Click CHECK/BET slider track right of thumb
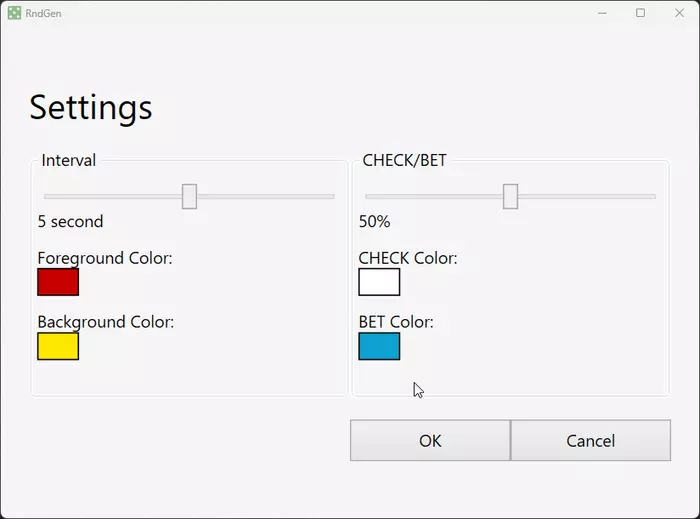This screenshot has height=519, width=700. click(x=585, y=196)
